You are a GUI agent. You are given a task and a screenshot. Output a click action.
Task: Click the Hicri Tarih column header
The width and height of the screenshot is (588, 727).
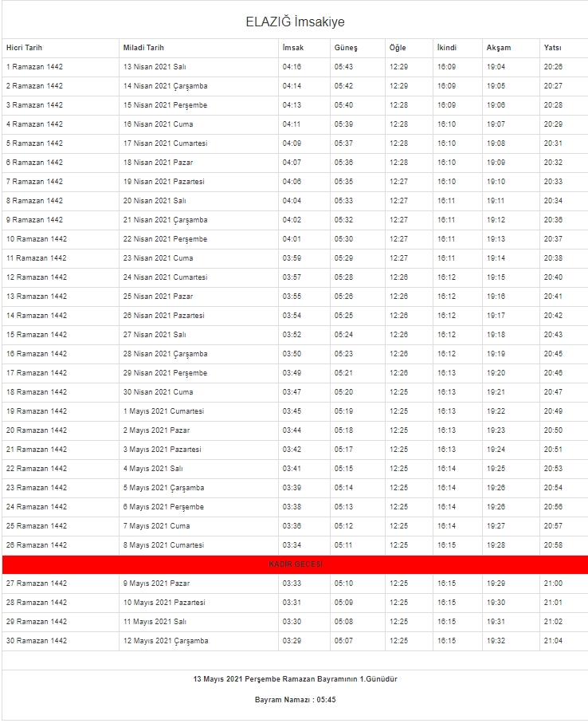click(x=23, y=48)
